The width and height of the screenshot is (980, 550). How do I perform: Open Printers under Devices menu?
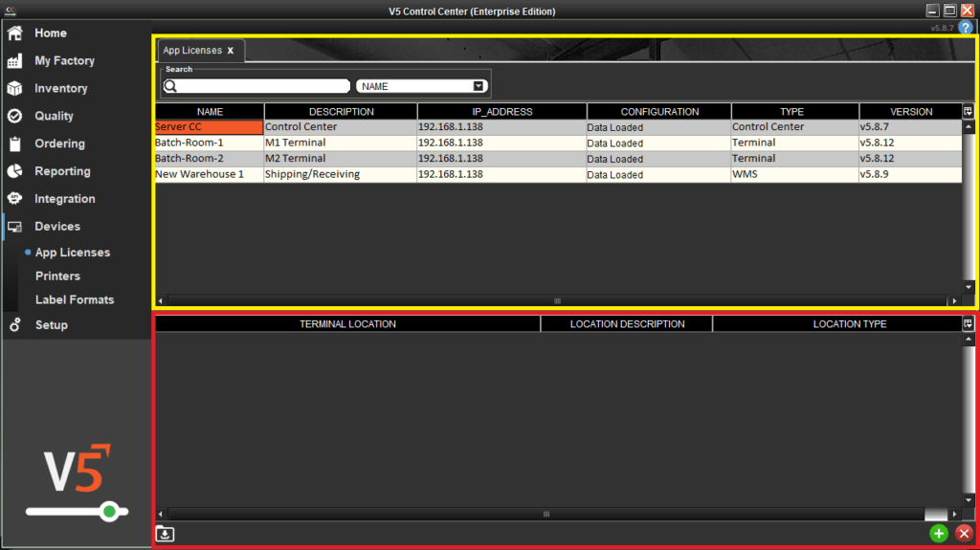(x=57, y=275)
